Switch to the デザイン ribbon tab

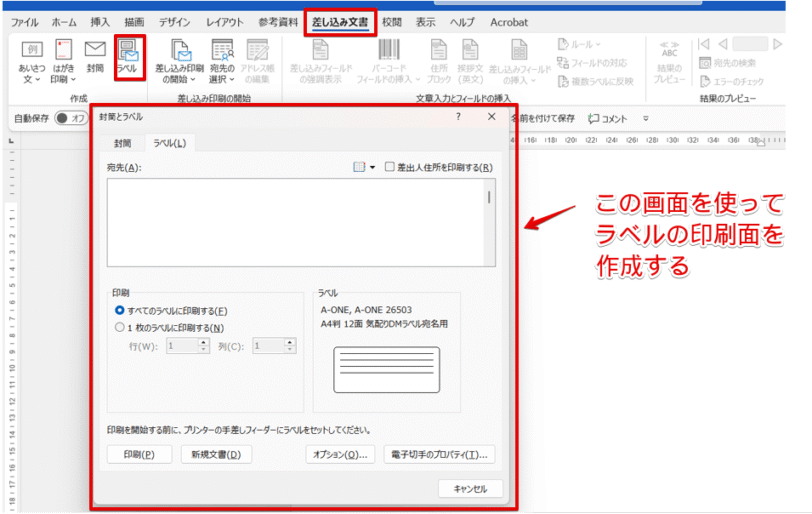[x=174, y=22]
